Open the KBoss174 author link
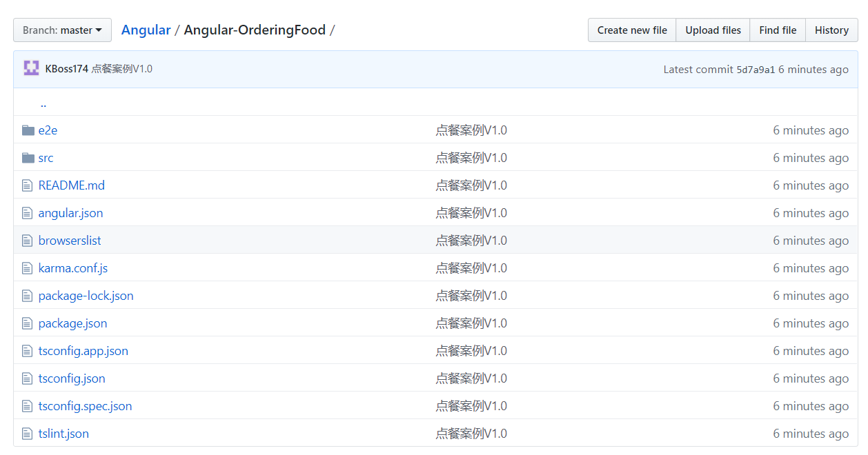Viewport: 868px width, 455px height. pos(67,69)
